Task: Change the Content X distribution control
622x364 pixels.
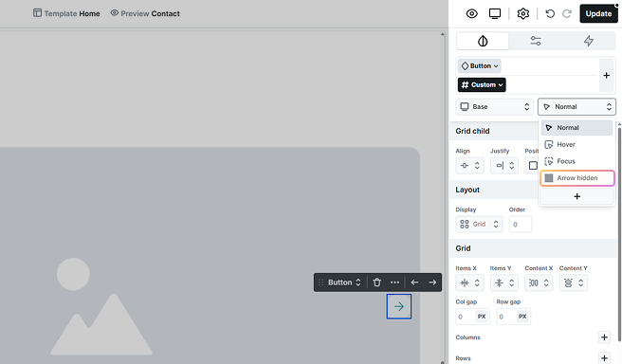Action: pyautogui.click(x=539, y=282)
